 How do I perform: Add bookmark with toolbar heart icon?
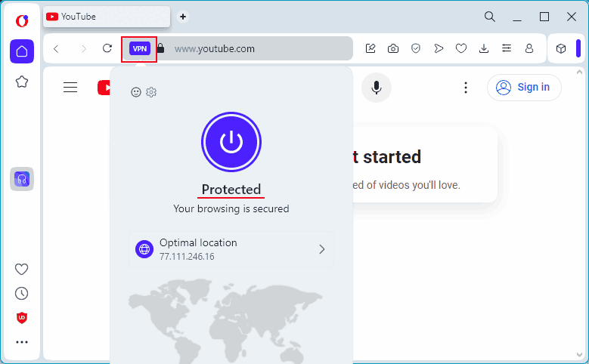click(461, 48)
